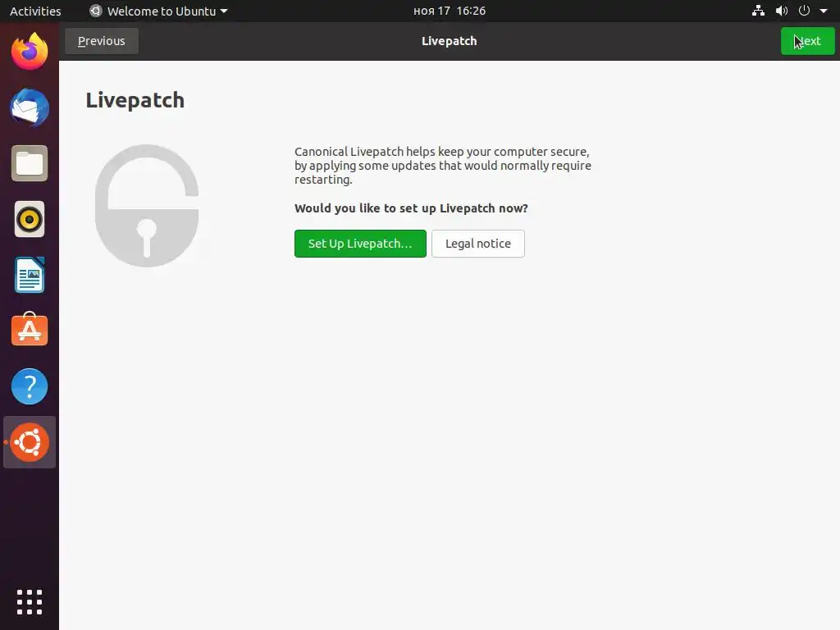Open the Activities overview

(35, 11)
